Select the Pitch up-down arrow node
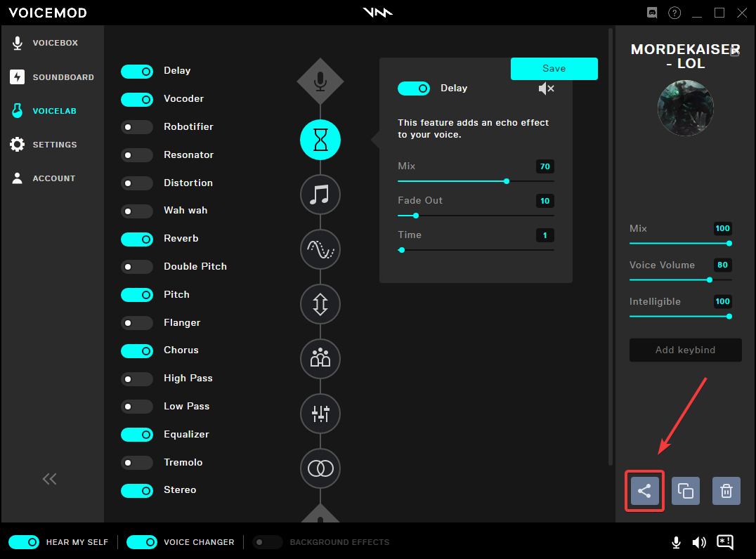Image resolution: width=756 pixels, height=559 pixels. click(x=320, y=304)
